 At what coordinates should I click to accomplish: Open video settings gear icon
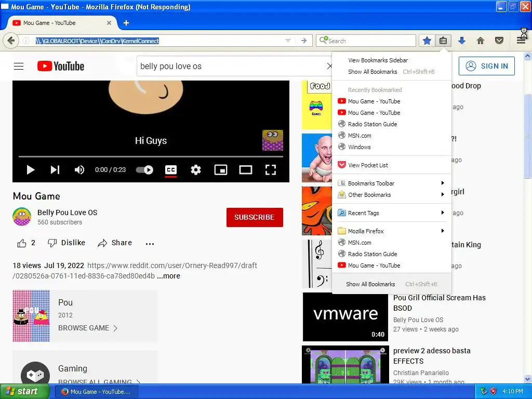click(196, 170)
